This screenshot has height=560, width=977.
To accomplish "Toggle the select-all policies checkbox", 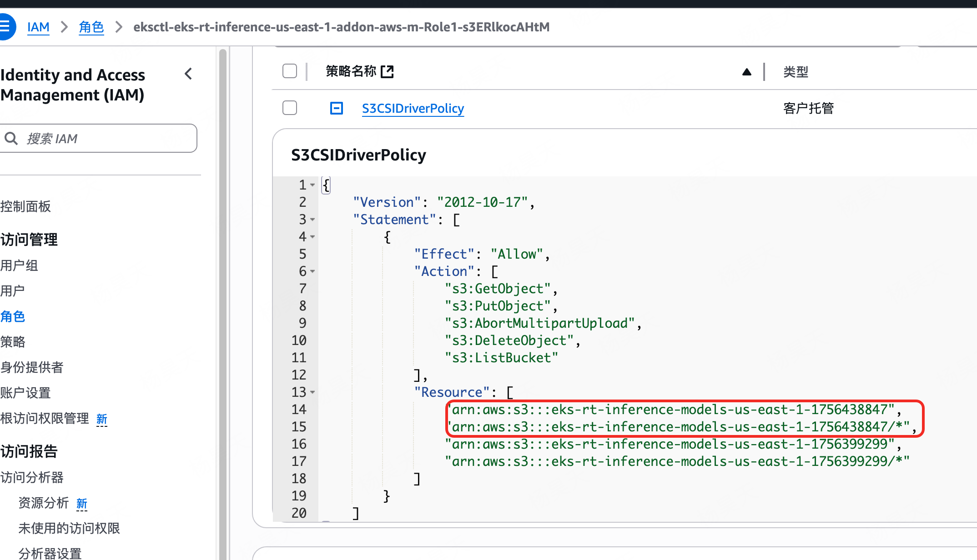I will click(290, 71).
